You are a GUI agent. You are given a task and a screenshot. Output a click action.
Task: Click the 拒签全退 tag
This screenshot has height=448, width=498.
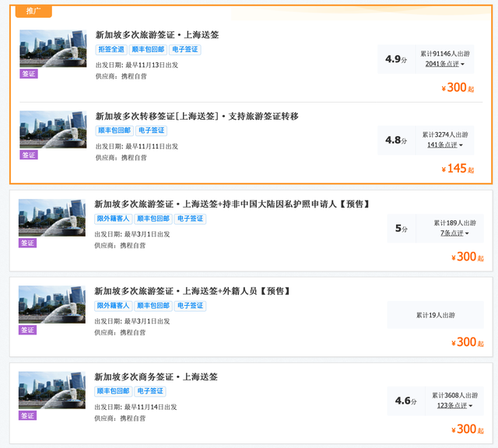coord(111,50)
